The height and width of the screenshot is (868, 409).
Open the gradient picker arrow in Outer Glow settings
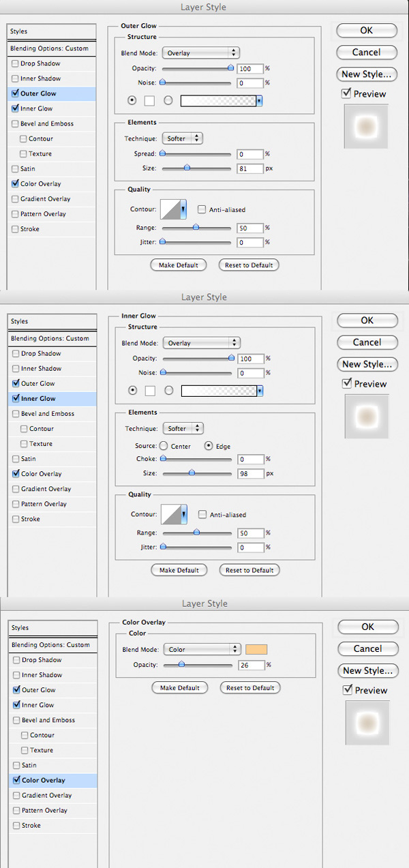[x=260, y=101]
